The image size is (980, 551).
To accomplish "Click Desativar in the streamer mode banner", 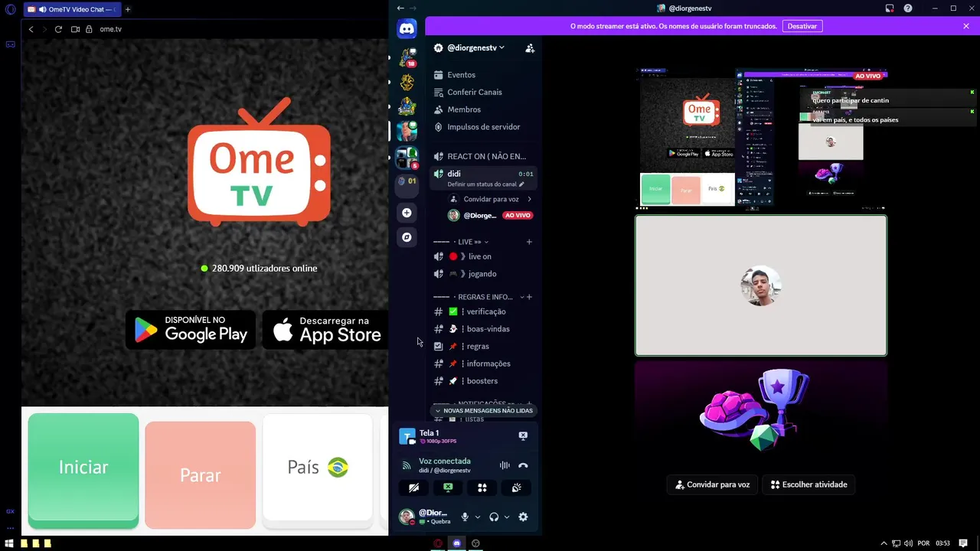I will point(802,26).
